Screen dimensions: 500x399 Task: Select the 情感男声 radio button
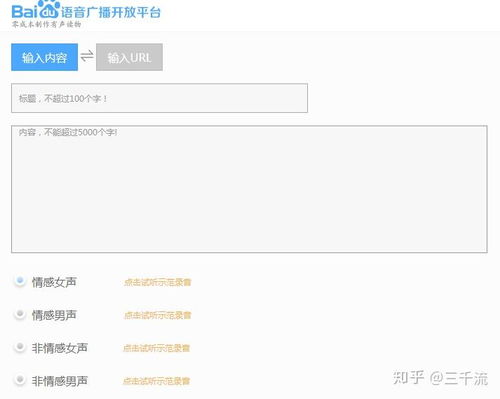pyautogui.click(x=20, y=314)
